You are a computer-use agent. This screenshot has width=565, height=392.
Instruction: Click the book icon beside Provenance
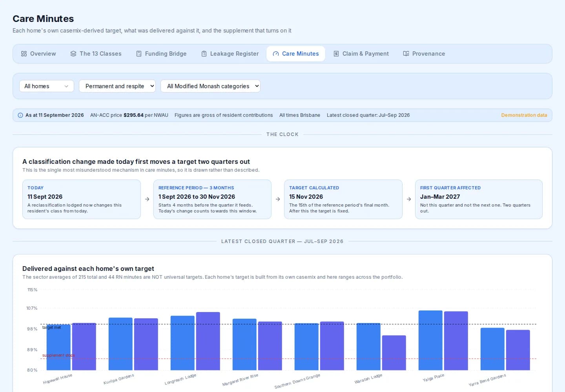tap(406, 54)
